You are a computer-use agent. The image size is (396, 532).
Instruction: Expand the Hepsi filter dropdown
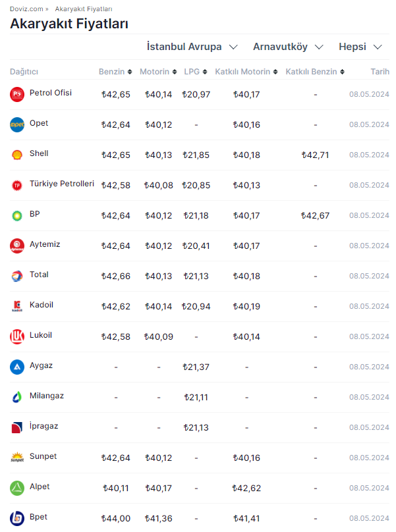pyautogui.click(x=360, y=47)
